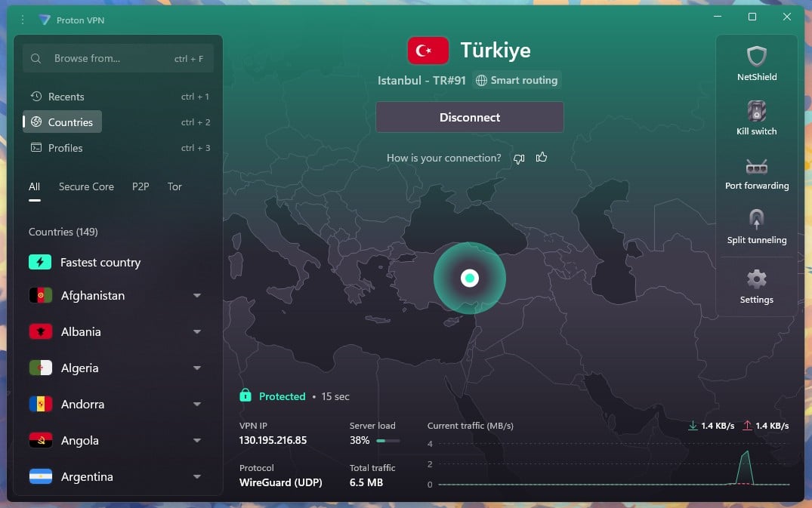Viewport: 812px width, 508px height.
Task: Open the Split tunneling icon
Action: tap(757, 220)
